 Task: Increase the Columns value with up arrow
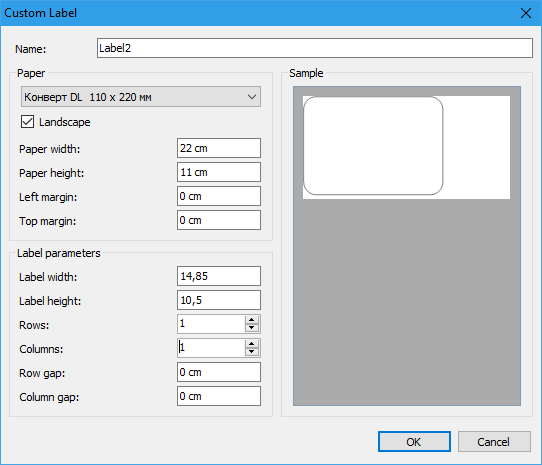252,344
